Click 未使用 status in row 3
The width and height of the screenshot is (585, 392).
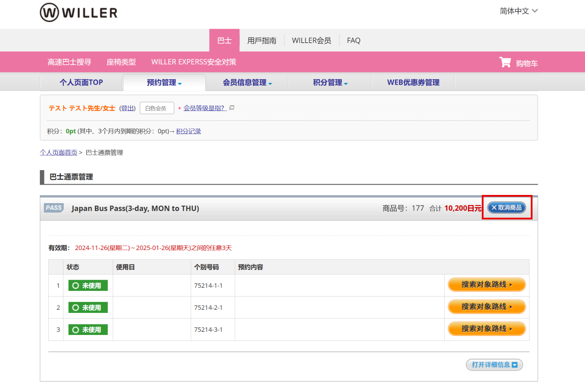[88, 330]
